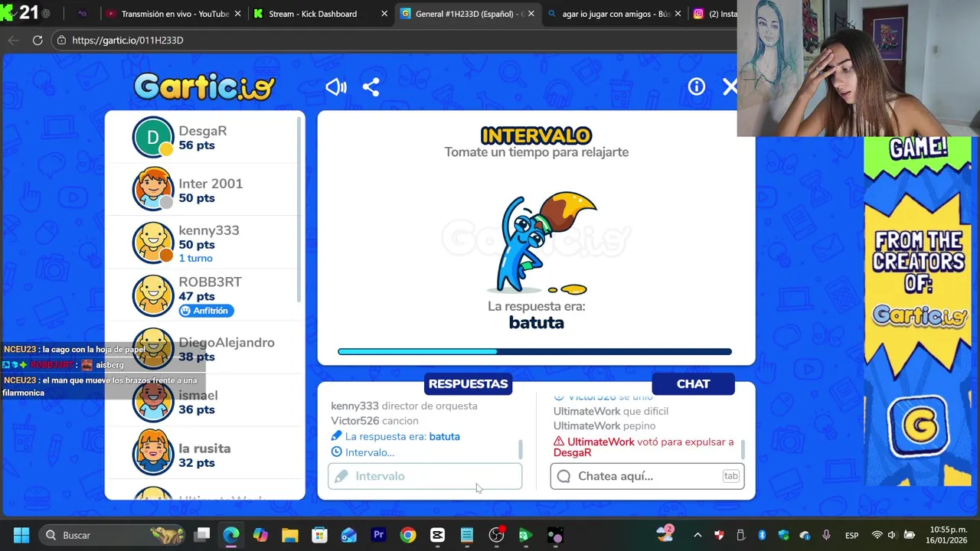Switch to the 'Stream - Kick Dashboard' tab
980x551 pixels.
click(x=312, y=14)
